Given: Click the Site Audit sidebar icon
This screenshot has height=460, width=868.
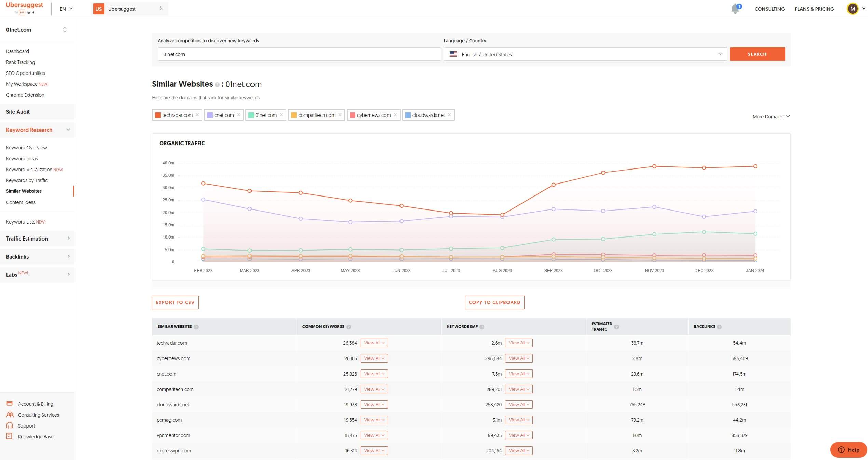Looking at the screenshot, I should (18, 112).
